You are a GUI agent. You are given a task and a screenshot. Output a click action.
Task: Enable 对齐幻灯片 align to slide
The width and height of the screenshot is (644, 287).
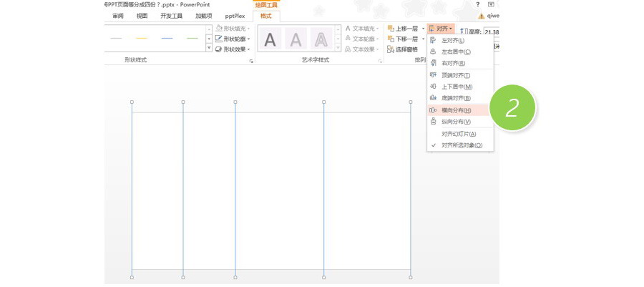[x=458, y=134]
